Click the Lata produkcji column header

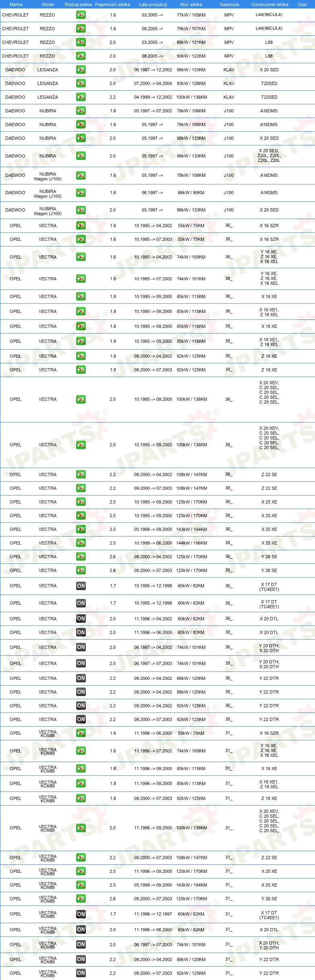tap(153, 4)
